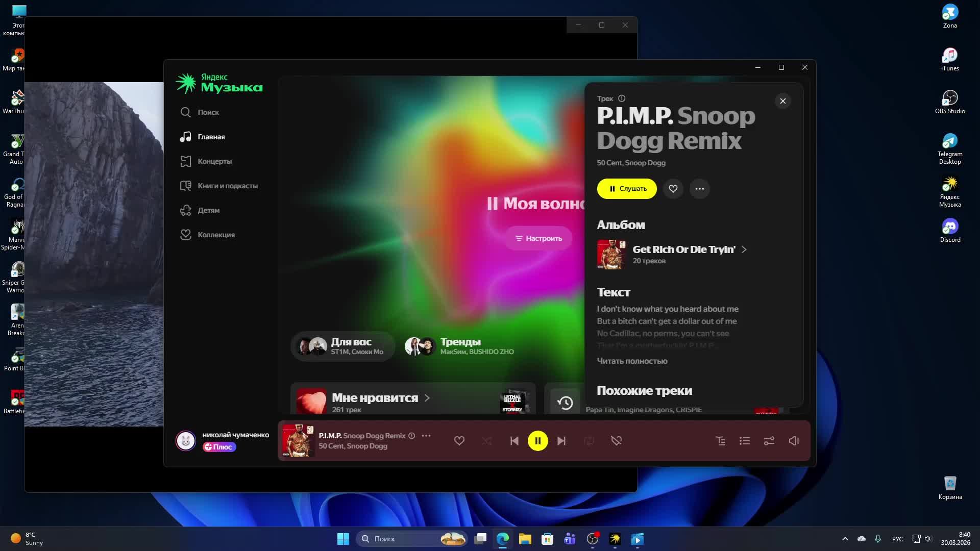The width and height of the screenshot is (980, 551).
Task: Open Концерты section in sidebar
Action: click(x=214, y=161)
